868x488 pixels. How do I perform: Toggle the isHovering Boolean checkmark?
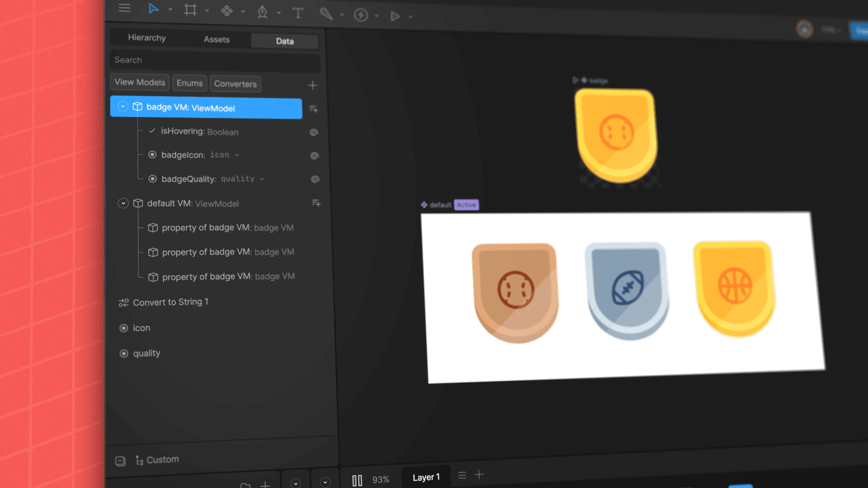tap(152, 131)
